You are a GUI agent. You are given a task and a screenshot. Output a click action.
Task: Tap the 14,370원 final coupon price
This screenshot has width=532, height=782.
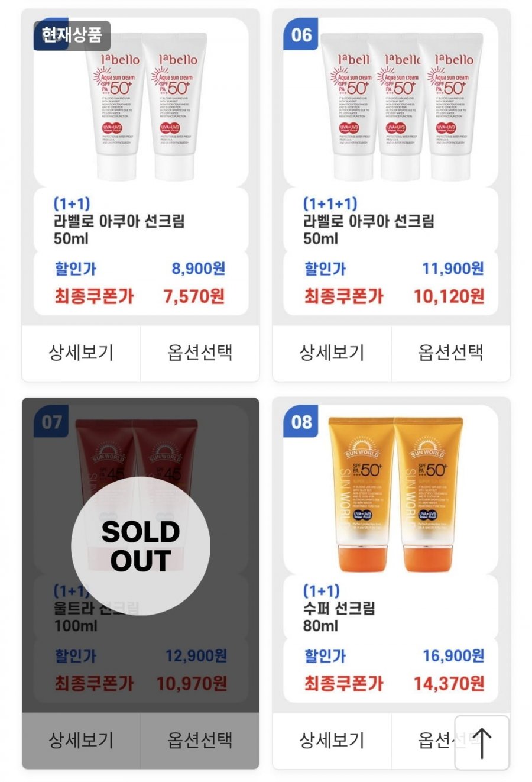(449, 684)
